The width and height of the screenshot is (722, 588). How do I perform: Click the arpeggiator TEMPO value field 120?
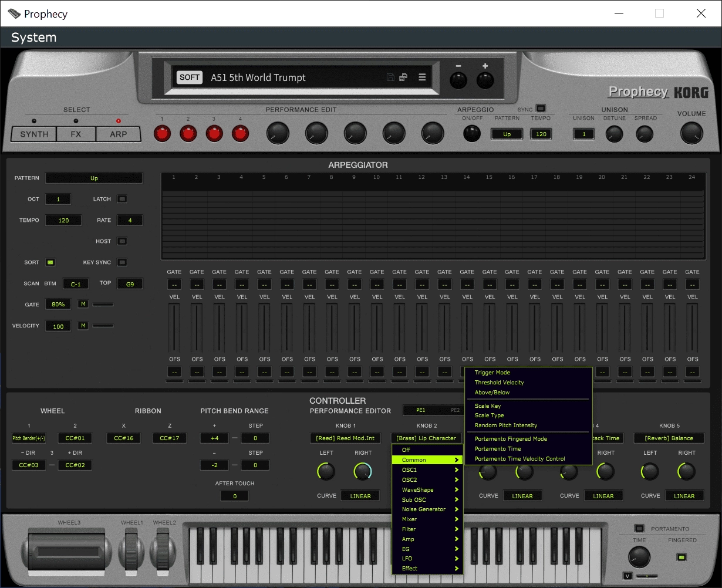pos(63,220)
